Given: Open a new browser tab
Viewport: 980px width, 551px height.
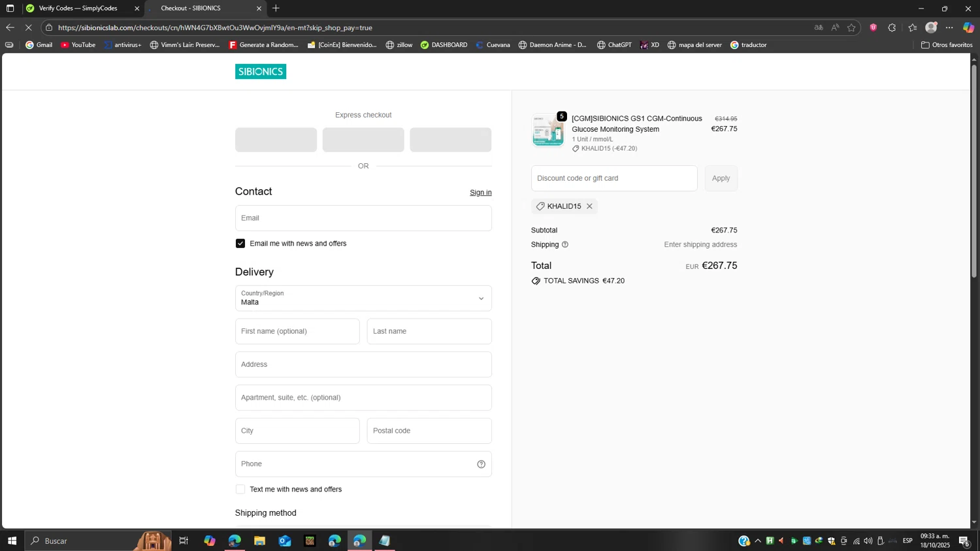Looking at the screenshot, I should (276, 8).
